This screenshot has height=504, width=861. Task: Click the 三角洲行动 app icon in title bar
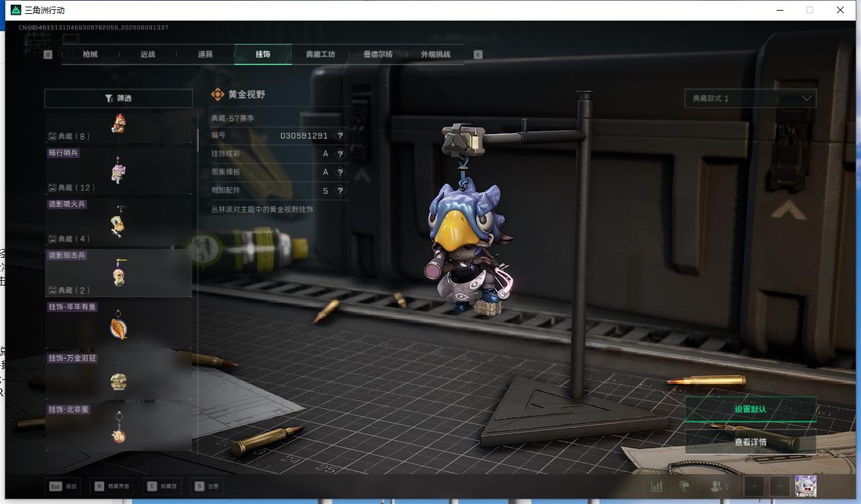click(16, 10)
